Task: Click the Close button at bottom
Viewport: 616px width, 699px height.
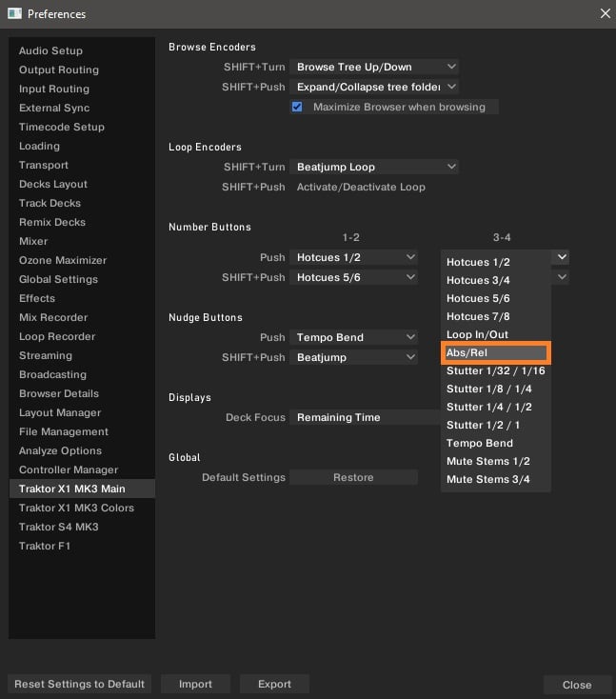Action: pos(577,685)
